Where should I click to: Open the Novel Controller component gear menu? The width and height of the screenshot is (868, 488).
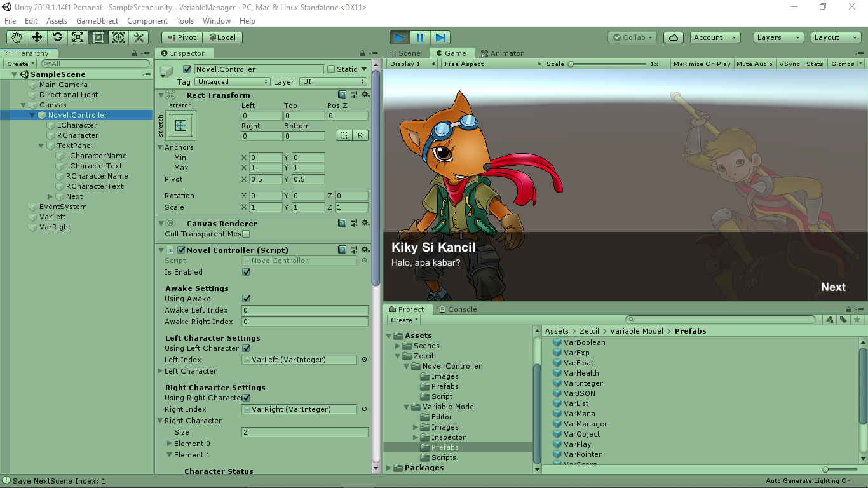365,250
